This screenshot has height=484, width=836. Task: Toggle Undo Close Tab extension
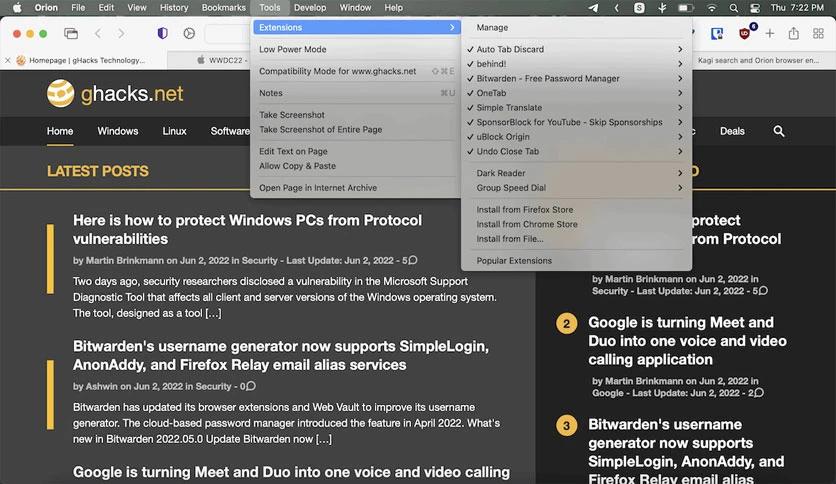[575, 151]
